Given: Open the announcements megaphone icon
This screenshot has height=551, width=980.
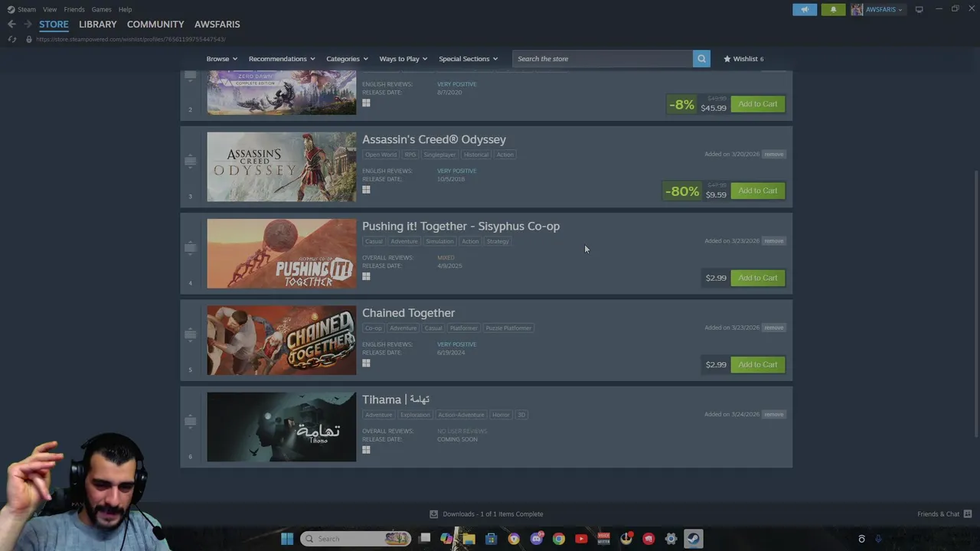Looking at the screenshot, I should [805, 9].
